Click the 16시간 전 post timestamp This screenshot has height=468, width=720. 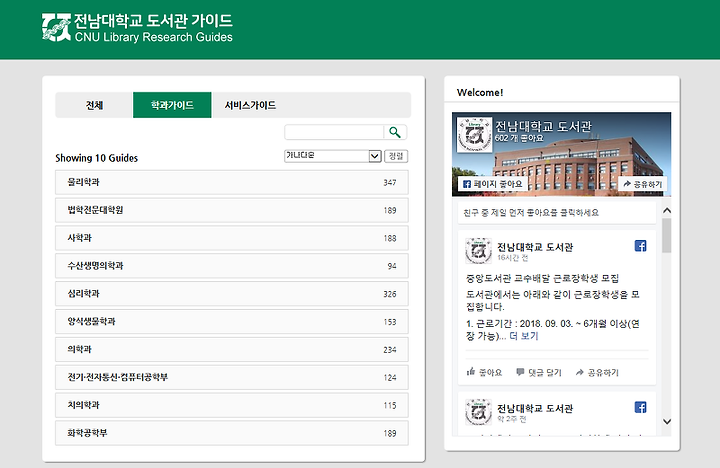tap(513, 258)
